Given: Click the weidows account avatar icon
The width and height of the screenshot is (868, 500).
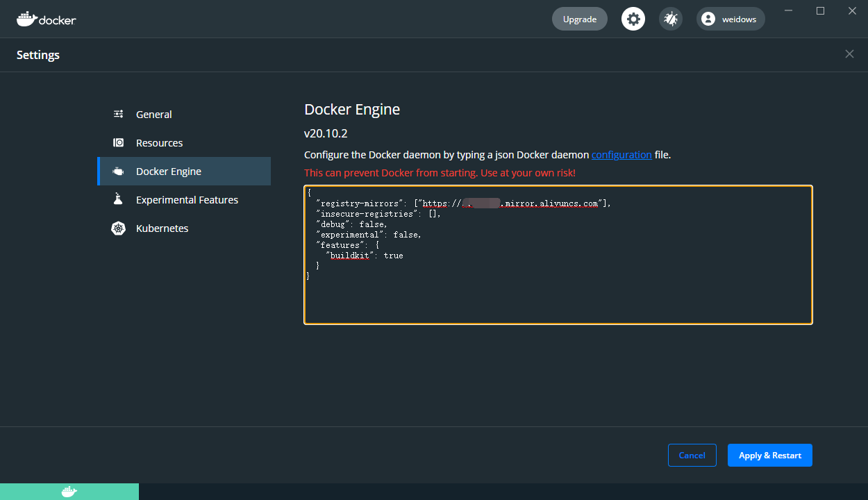Looking at the screenshot, I should coord(708,19).
